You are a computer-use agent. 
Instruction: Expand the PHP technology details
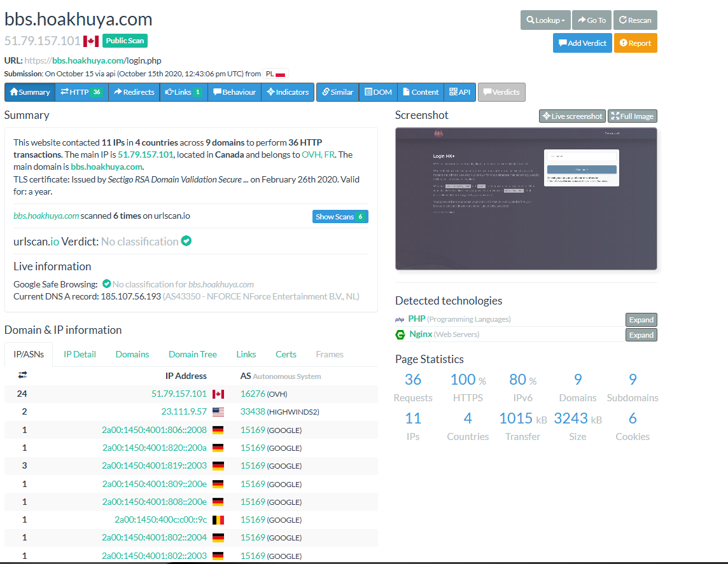click(x=641, y=320)
